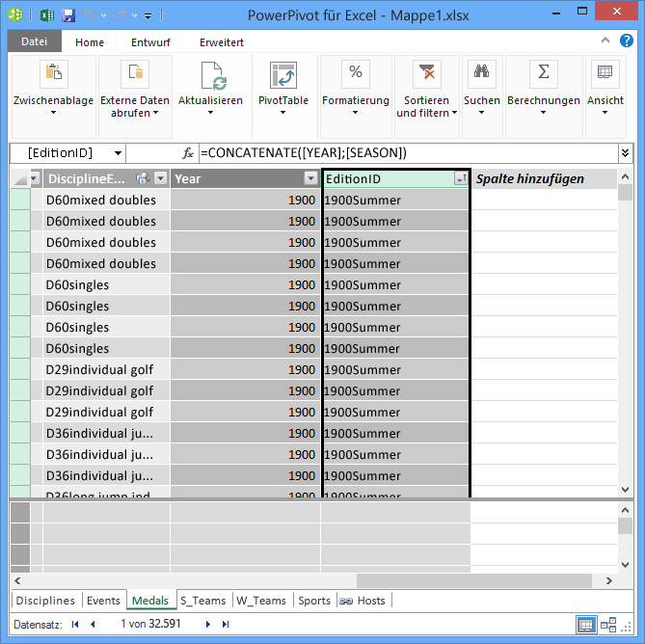Screen dimensions: 645x644
Task: Open the Formatierung percent icon
Action: click(356, 74)
